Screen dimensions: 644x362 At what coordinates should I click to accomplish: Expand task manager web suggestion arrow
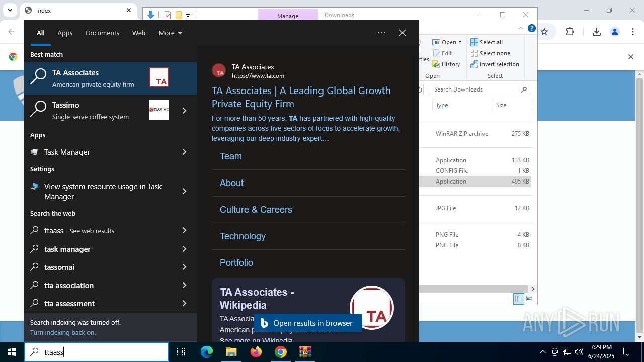pyautogui.click(x=184, y=249)
